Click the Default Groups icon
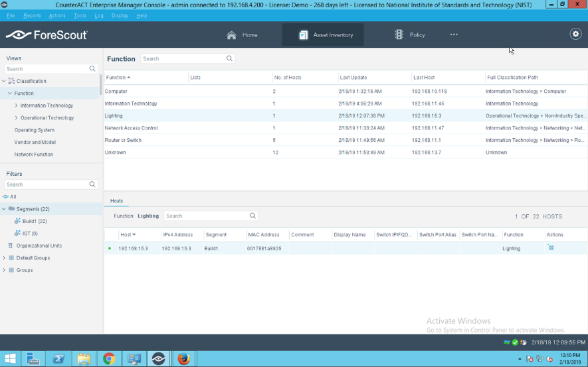This screenshot has width=588, height=367. 11,258
